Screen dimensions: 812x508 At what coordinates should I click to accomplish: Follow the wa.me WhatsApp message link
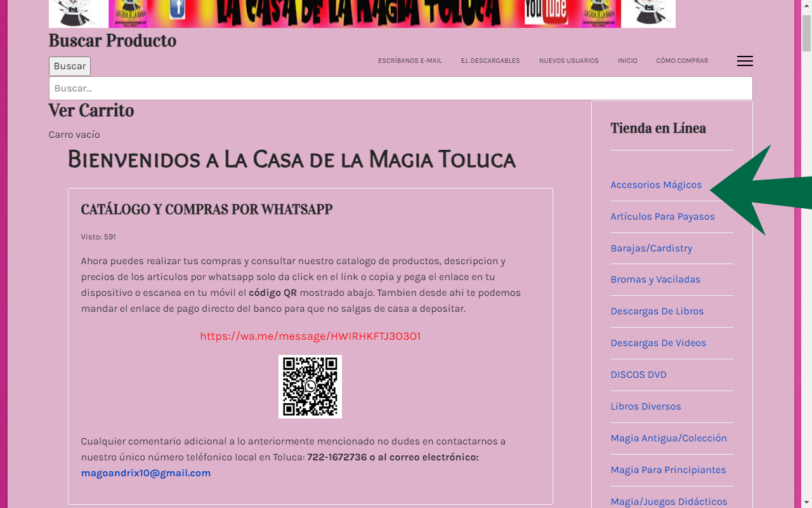click(x=310, y=336)
